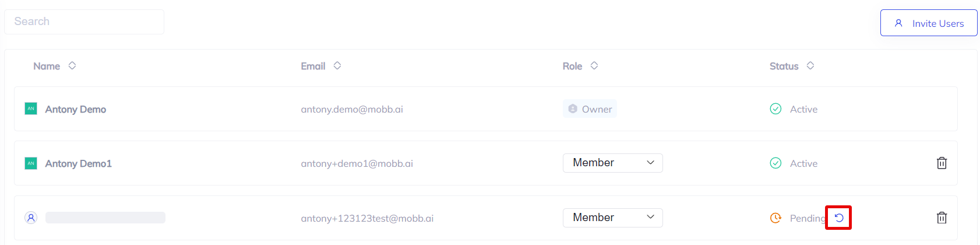Sort the table by the Role column
This screenshot has width=980, height=245.
tap(594, 66)
